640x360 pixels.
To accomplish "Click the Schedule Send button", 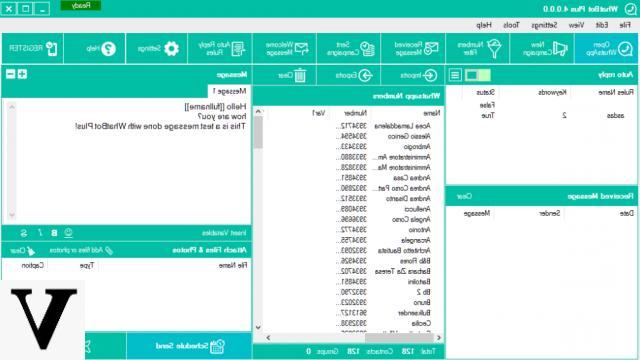I will pos(189,346).
